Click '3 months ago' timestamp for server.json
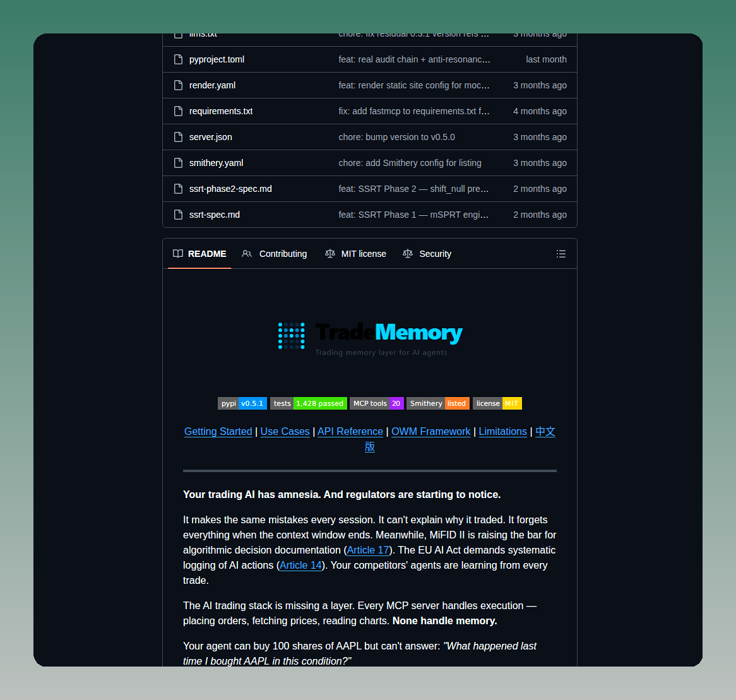The image size is (736, 700). (x=540, y=137)
